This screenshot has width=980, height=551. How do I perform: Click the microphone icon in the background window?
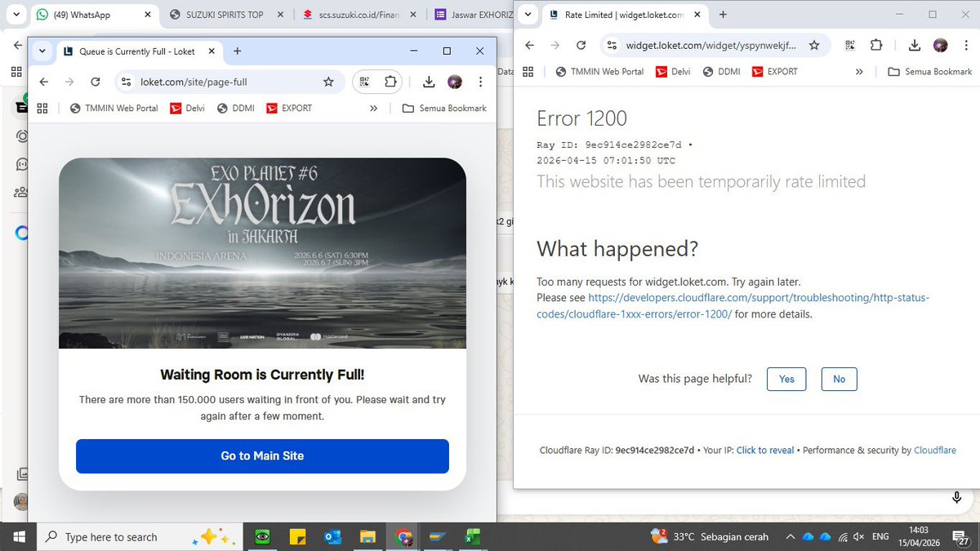[956, 497]
